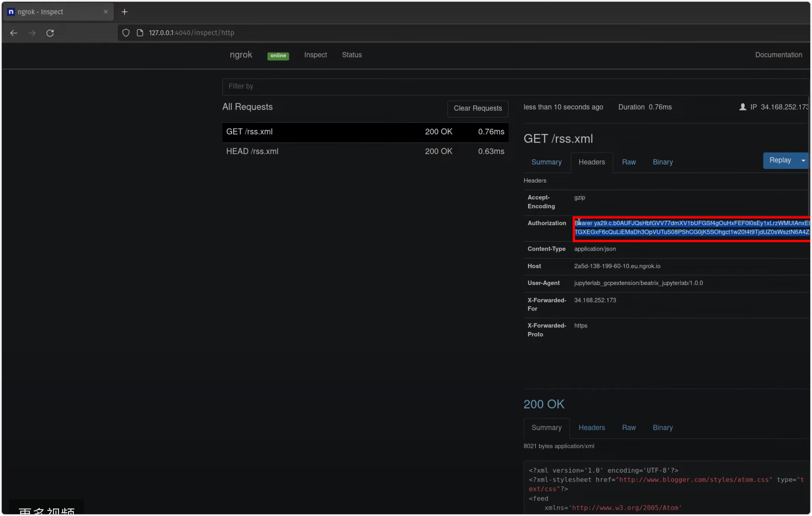The image size is (812, 516).
Task: Click the User-Agent jupyterlab_gcpextension value
Action: 638,283
